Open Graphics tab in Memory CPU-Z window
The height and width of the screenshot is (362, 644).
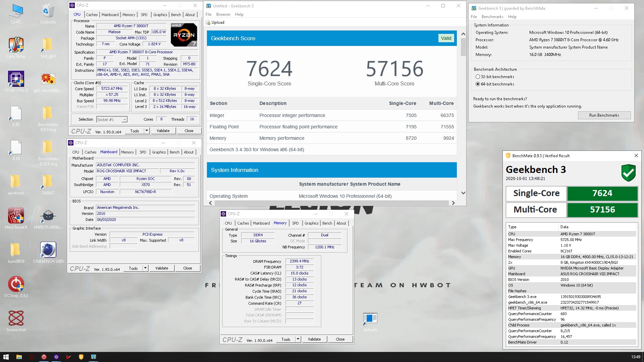311,223
